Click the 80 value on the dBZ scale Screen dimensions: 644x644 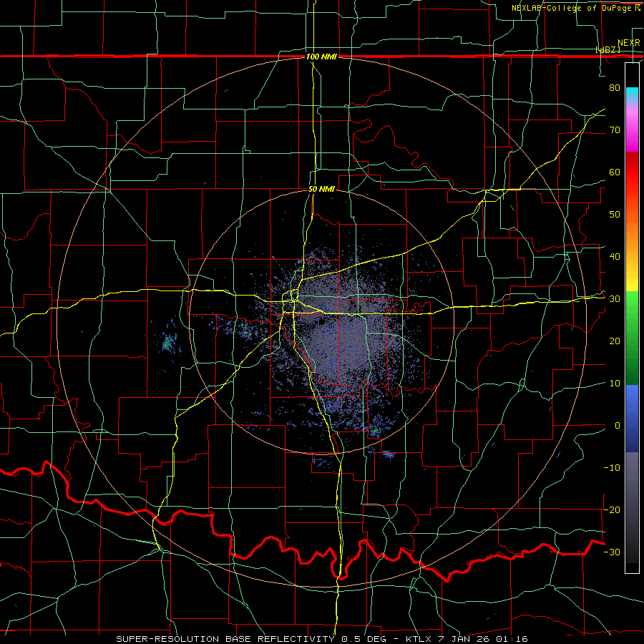click(x=615, y=88)
